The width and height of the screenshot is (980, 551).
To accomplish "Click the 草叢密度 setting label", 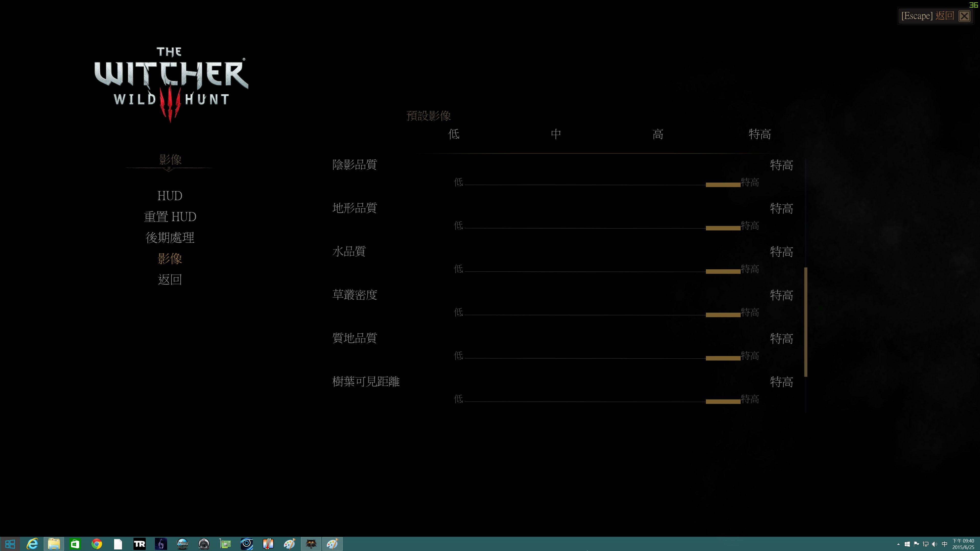I will tap(354, 295).
